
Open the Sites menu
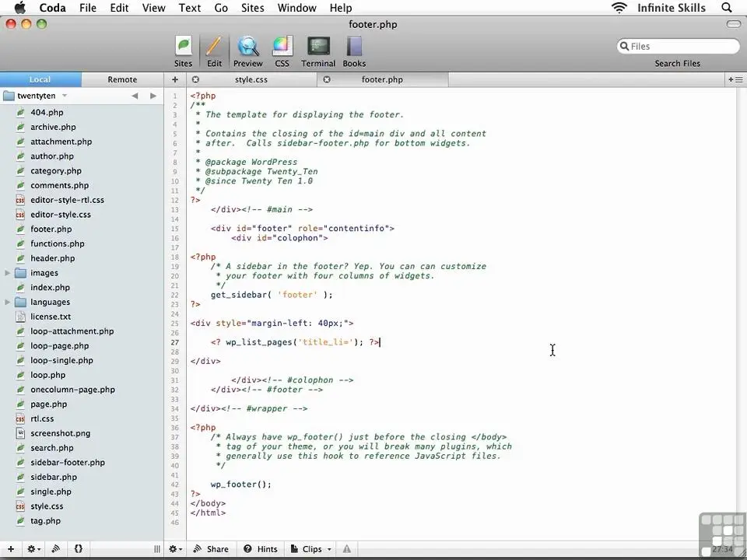tap(252, 8)
